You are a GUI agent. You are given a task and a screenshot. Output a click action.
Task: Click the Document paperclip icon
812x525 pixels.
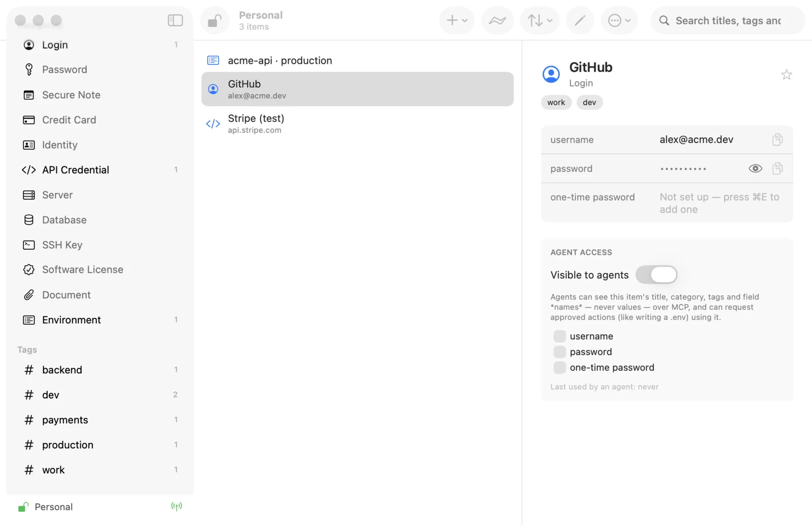coord(29,295)
